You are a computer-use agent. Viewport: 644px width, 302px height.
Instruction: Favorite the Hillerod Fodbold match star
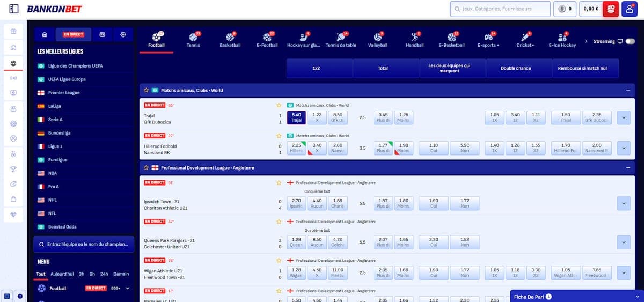coord(279,136)
